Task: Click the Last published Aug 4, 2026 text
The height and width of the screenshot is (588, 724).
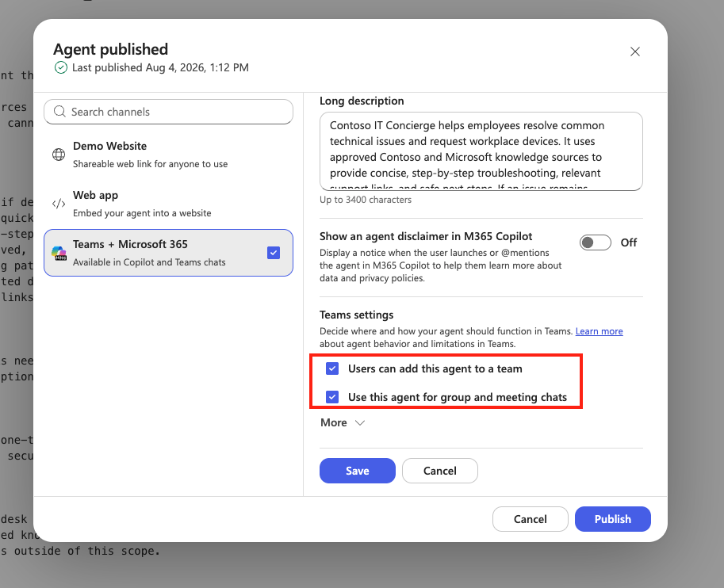Action: click(x=160, y=68)
